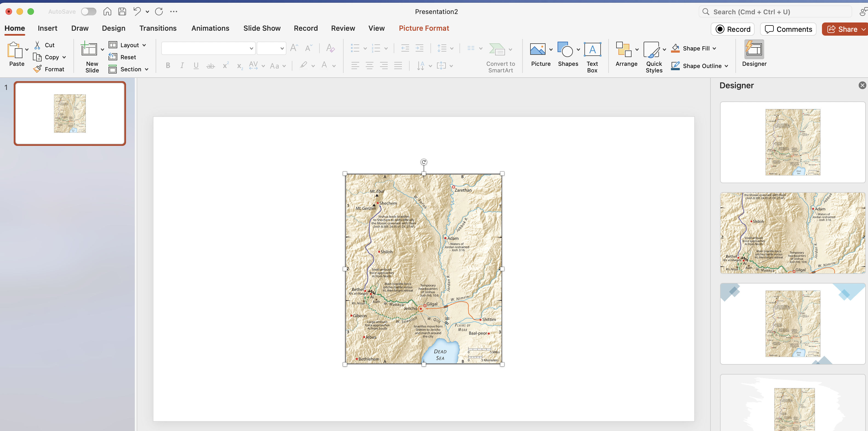
Task: Click the Arrange icon
Action: click(x=623, y=49)
